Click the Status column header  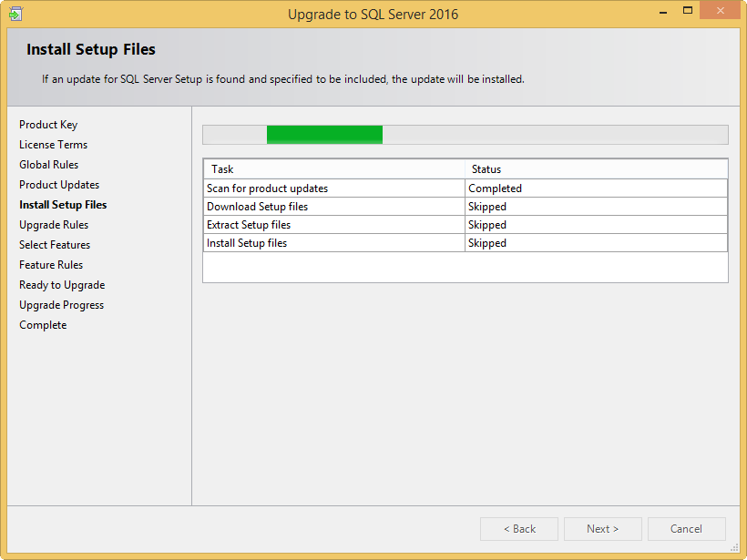[x=596, y=169]
